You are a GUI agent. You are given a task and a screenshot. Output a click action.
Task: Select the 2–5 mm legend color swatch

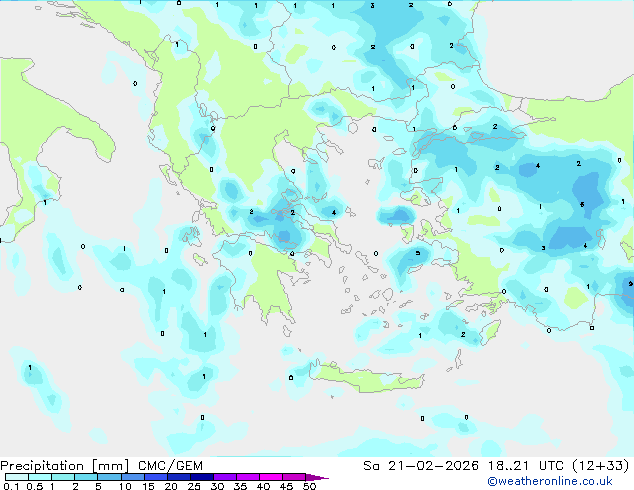pyautogui.click(x=86, y=477)
